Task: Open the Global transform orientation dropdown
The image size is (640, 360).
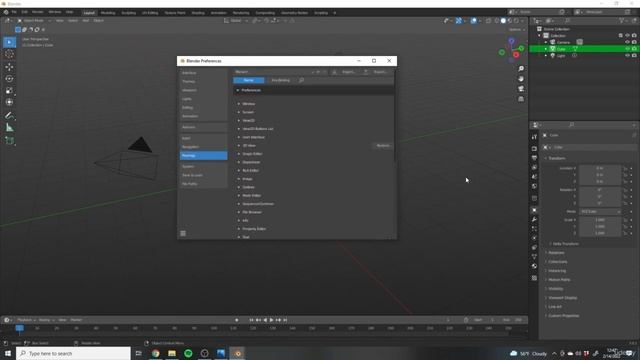Action: (x=236, y=20)
